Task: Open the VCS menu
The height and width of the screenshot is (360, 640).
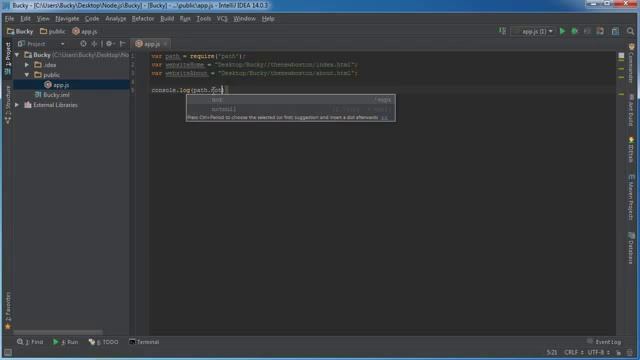Action: (x=222, y=19)
